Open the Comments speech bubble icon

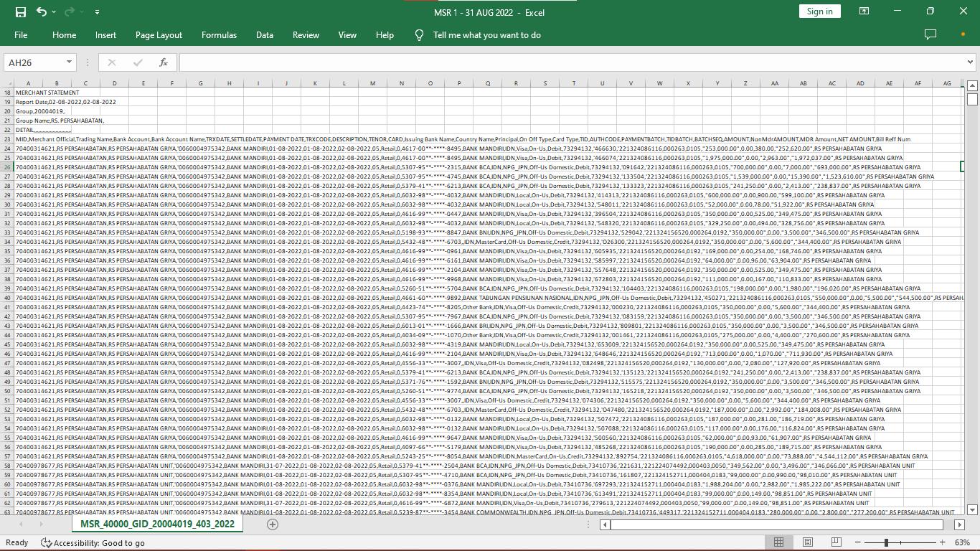pos(930,34)
